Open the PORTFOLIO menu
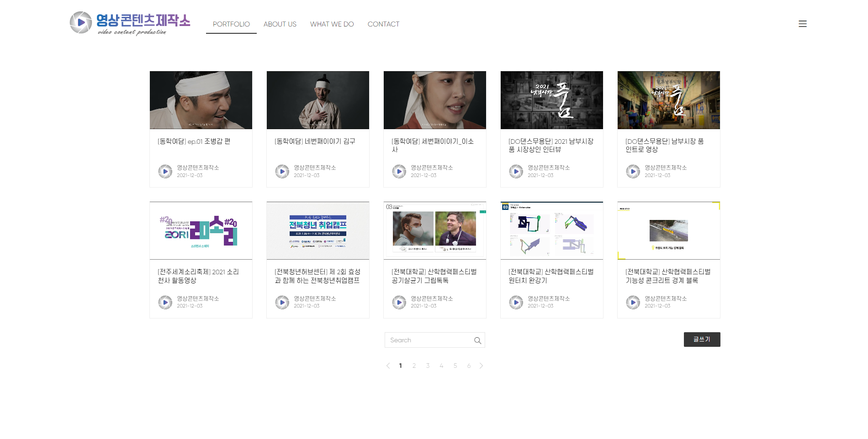The width and height of the screenshot is (868, 439). tap(231, 24)
